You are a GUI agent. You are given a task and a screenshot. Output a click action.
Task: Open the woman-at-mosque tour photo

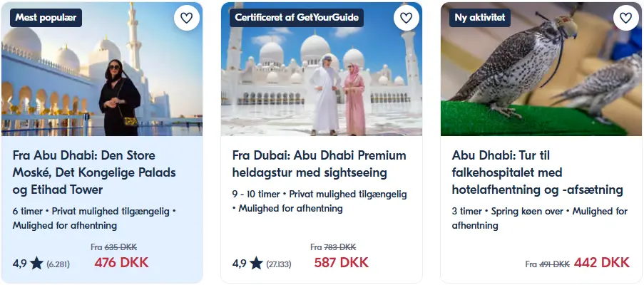102,69
